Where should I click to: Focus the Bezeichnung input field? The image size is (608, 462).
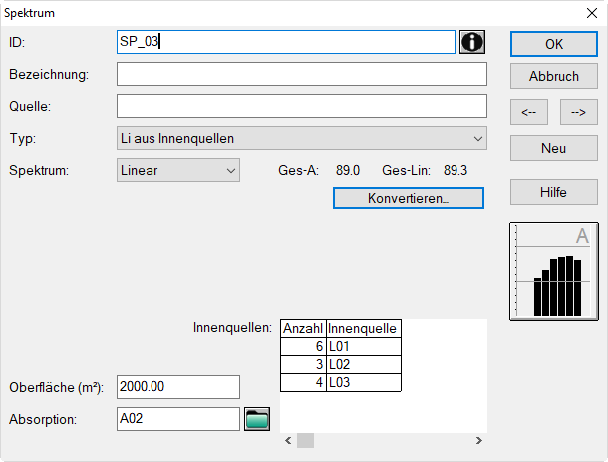(x=302, y=74)
